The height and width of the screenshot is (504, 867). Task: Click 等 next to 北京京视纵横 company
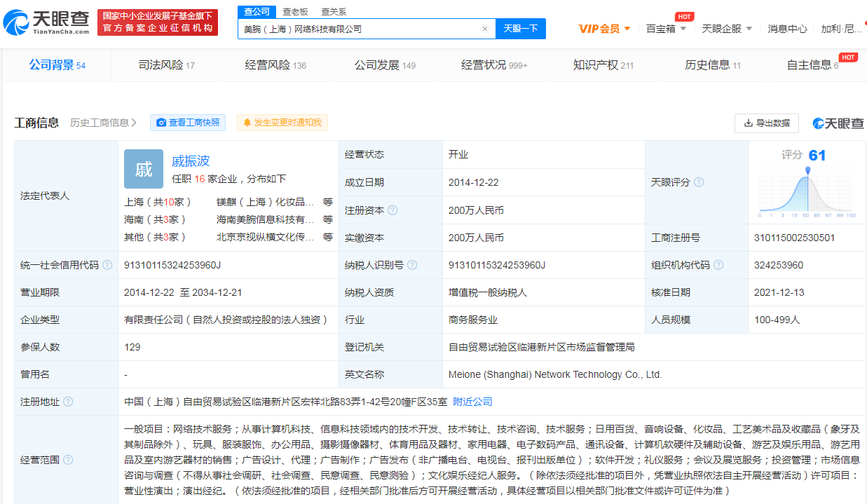[x=328, y=237]
